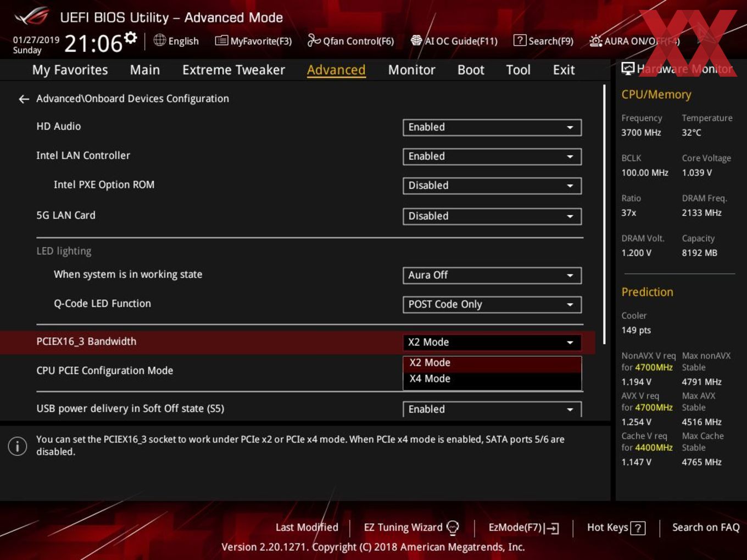
Task: Click the PCIEX16_3 Bandwidth label
Action: (x=86, y=341)
